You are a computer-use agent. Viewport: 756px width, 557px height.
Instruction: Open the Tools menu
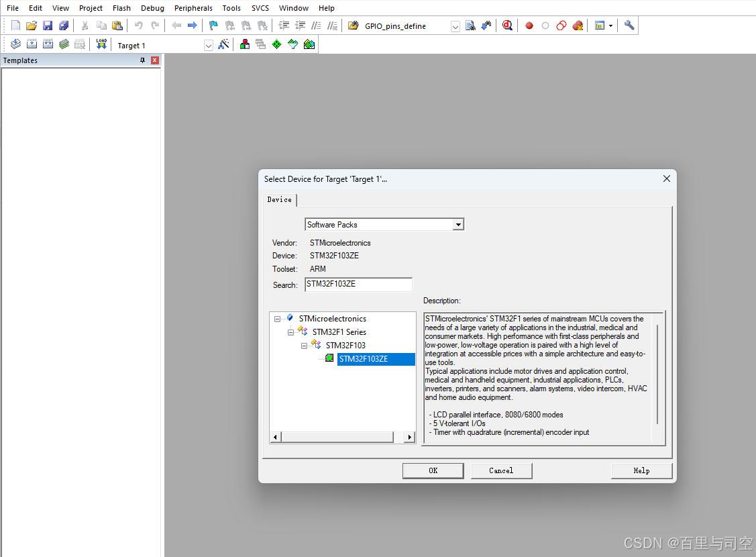(231, 8)
